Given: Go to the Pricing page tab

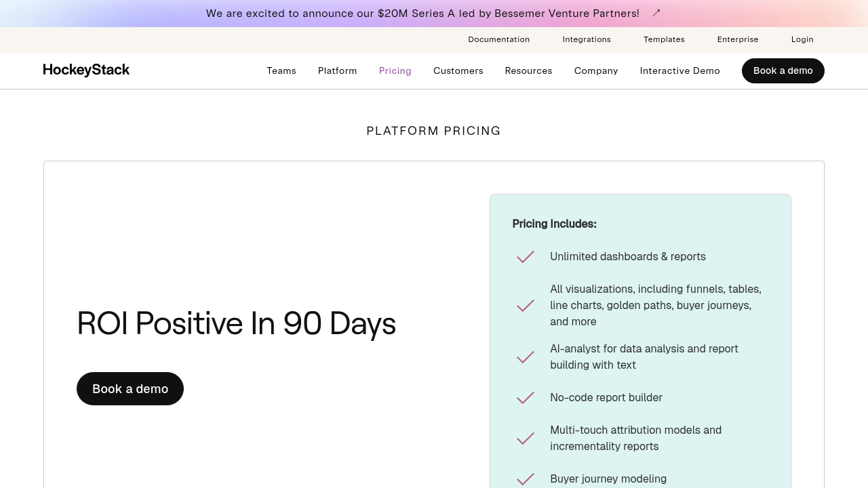Looking at the screenshot, I should [395, 71].
